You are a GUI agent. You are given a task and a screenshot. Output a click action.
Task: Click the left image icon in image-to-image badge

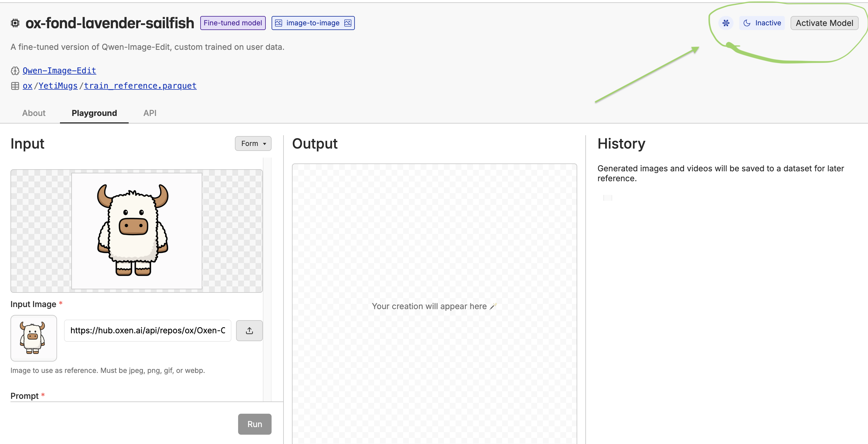[278, 23]
